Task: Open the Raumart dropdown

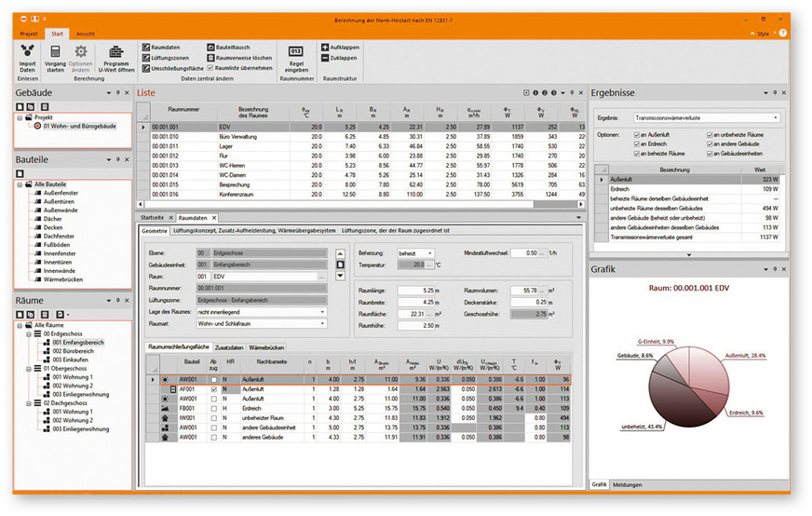Action: [322, 323]
